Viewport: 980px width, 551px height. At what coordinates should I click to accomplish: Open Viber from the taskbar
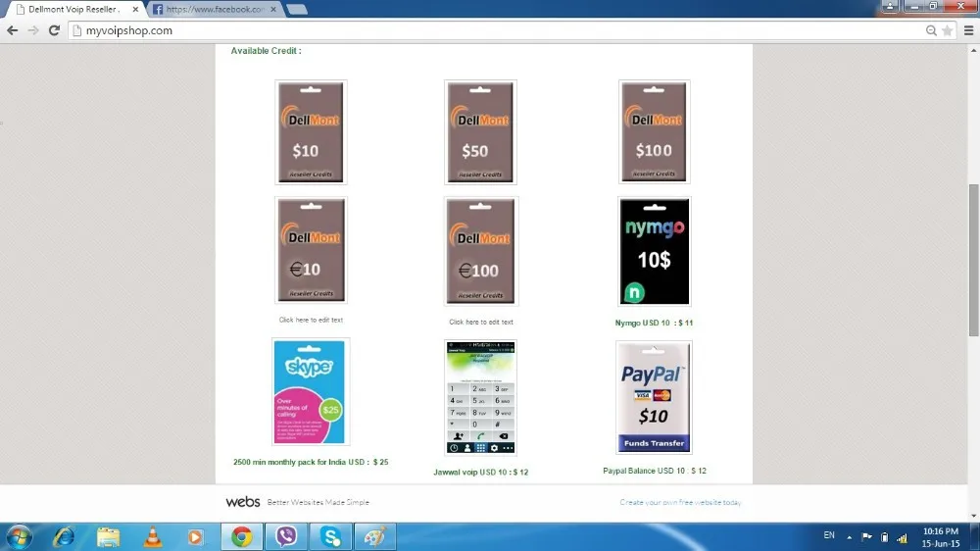(x=285, y=536)
